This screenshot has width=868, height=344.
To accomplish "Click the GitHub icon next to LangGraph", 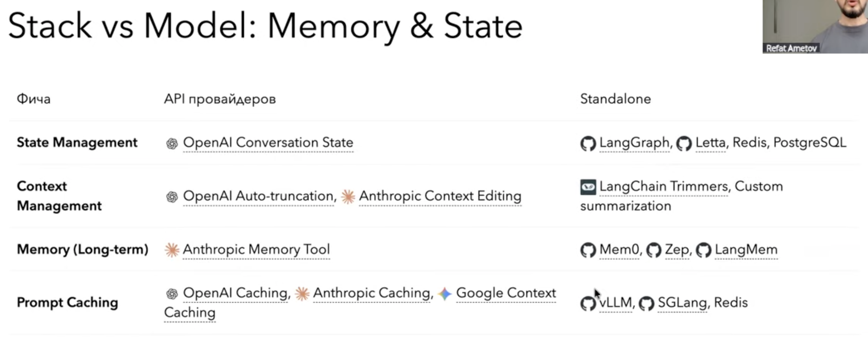I will click(588, 144).
